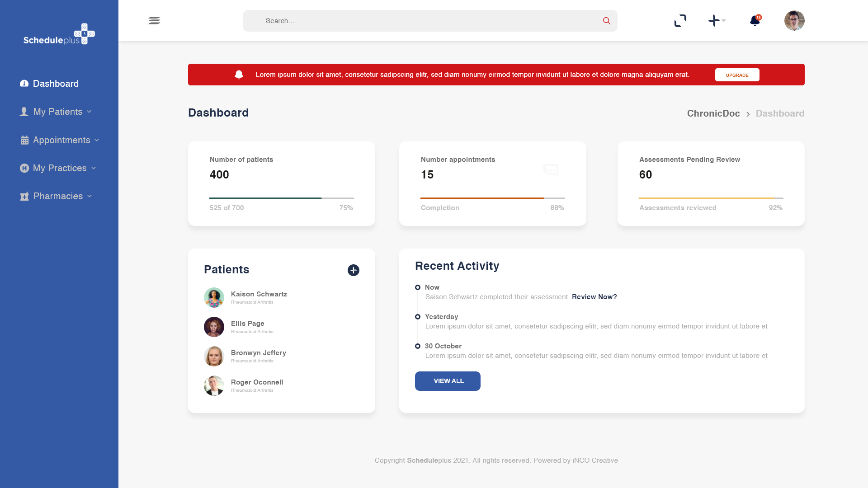The image size is (868, 488).
Task: Toggle fullscreen with the expand icon
Action: (x=680, y=21)
